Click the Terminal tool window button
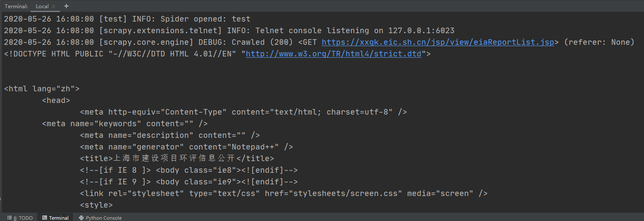Viewport: 644px width, 221px height. [x=55, y=218]
